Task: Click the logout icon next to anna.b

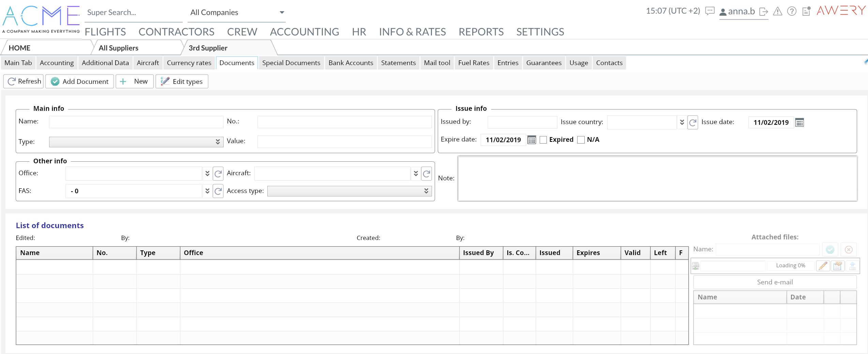Action: (764, 12)
